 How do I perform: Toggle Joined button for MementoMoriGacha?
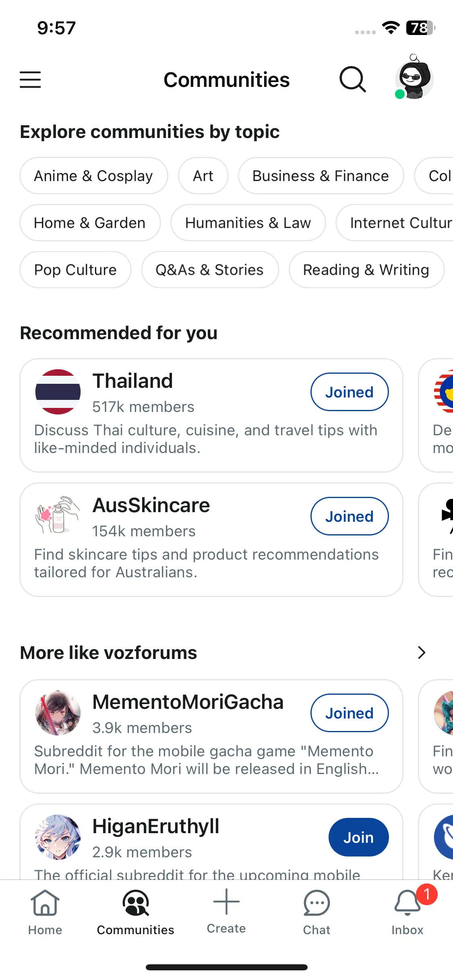[x=350, y=713]
